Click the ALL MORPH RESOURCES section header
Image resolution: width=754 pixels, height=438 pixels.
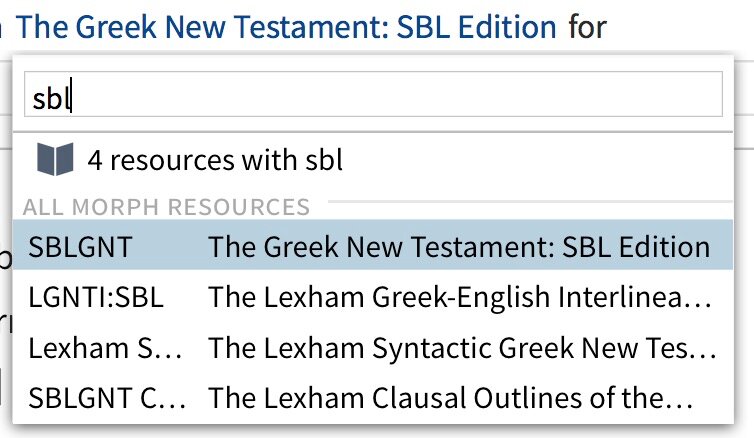click(166, 207)
